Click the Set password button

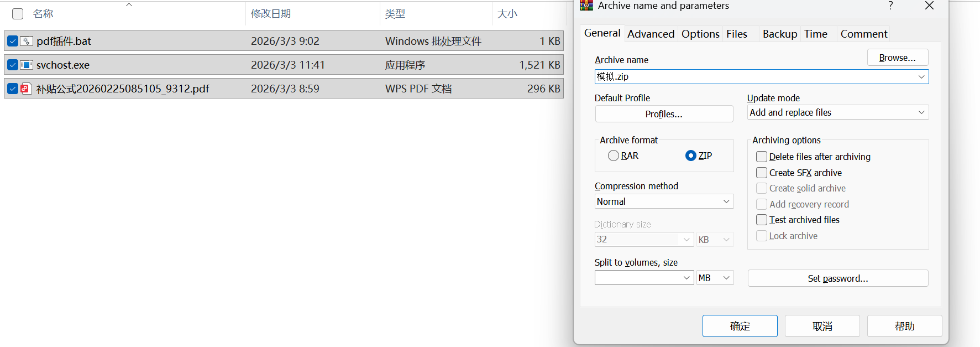(837, 278)
